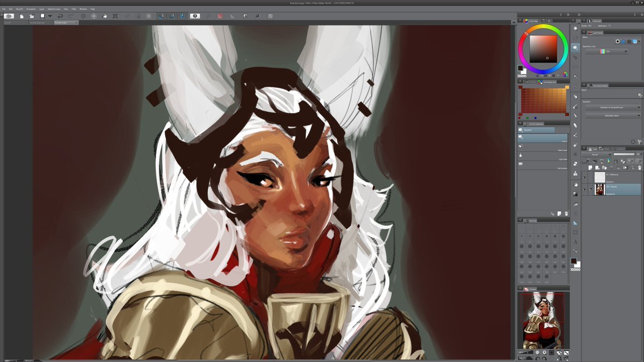Open the Expression color dropdown

click(x=606, y=51)
